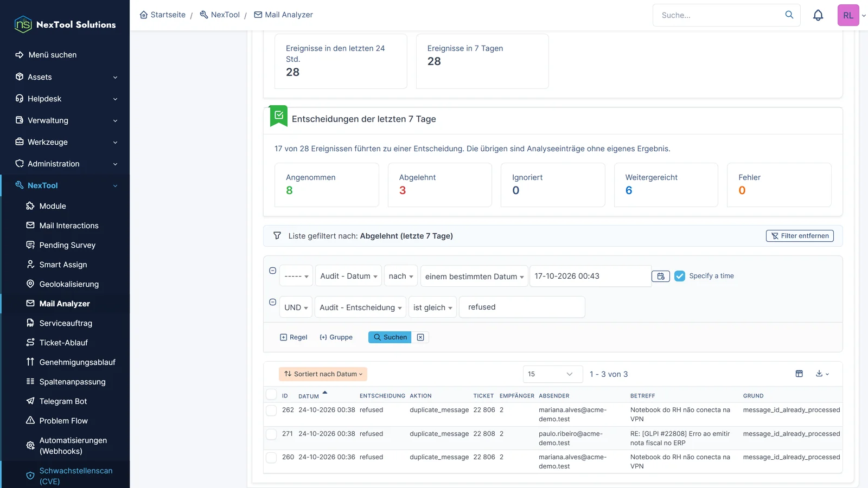Open the RL user avatar menu

point(848,15)
